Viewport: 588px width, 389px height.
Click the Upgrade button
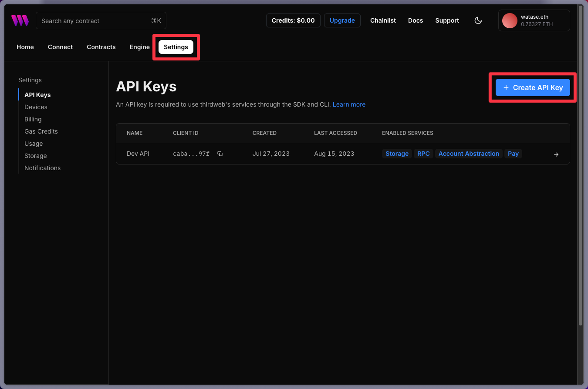pos(342,20)
